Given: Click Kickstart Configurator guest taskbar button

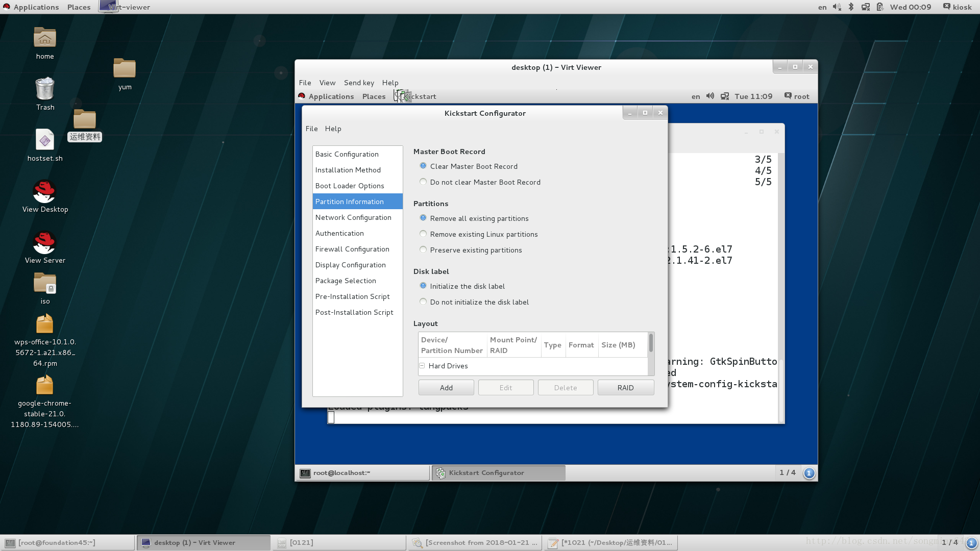Looking at the screenshot, I should pyautogui.click(x=499, y=473).
